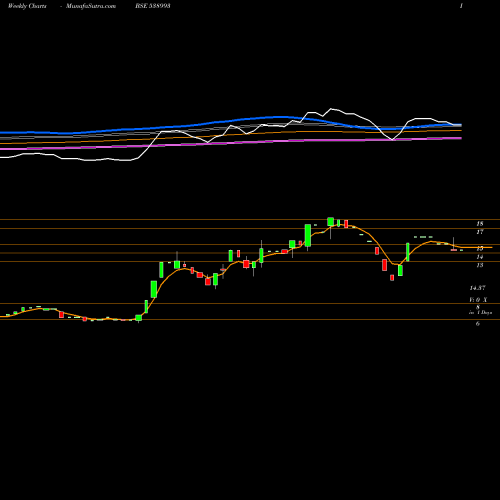The height and width of the screenshot is (500, 500).
Task: Click the 6 price axis label
Action: 478,324
